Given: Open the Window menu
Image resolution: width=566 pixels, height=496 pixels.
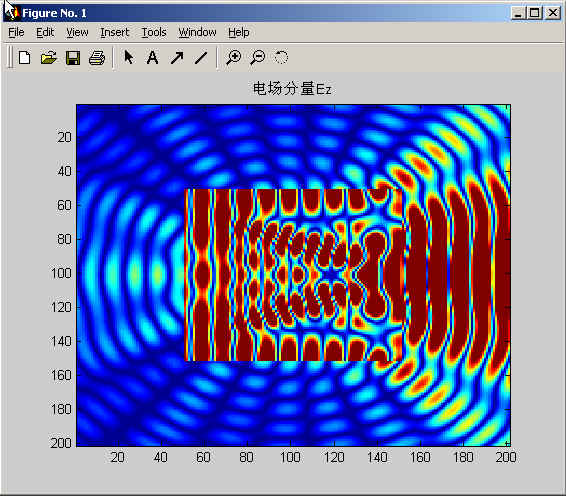Looking at the screenshot, I should [197, 32].
